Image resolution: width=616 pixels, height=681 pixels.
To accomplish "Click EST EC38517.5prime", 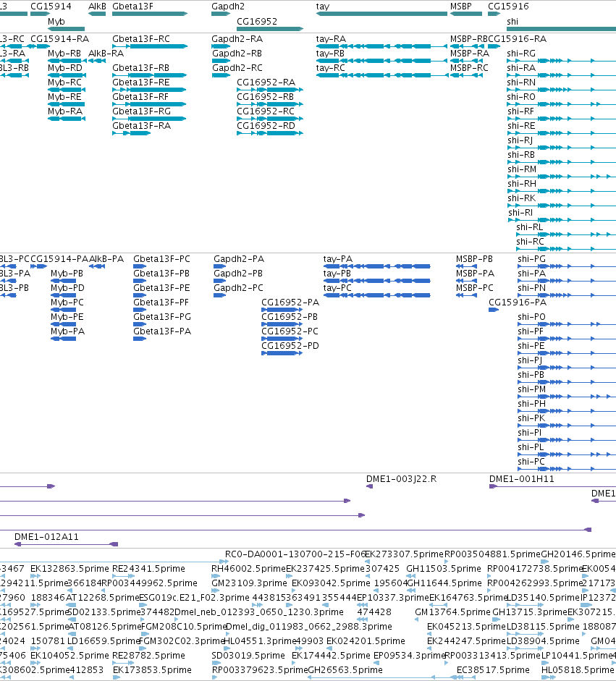I will (x=493, y=669).
